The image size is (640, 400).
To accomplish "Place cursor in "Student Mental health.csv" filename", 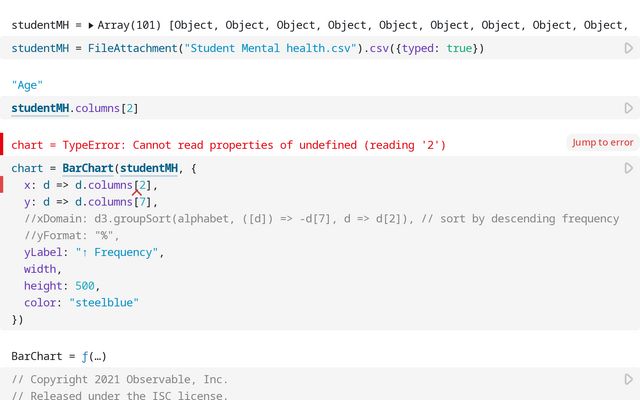I will (270, 48).
